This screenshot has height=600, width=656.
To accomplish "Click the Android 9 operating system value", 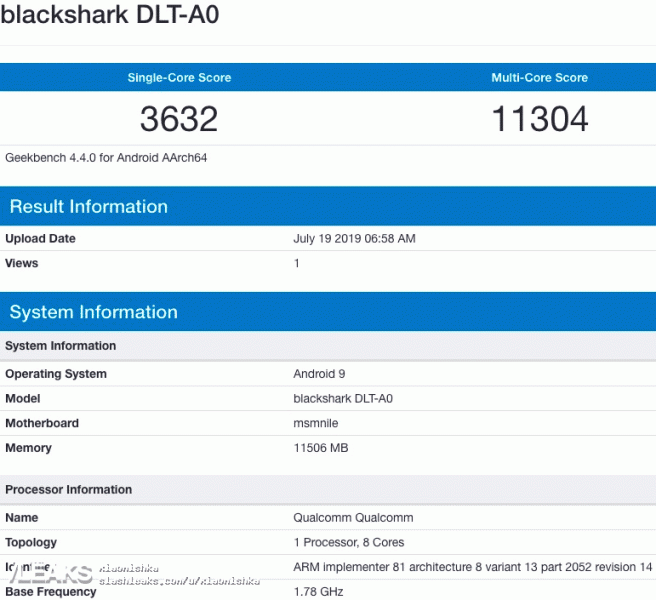I will tap(319, 374).
